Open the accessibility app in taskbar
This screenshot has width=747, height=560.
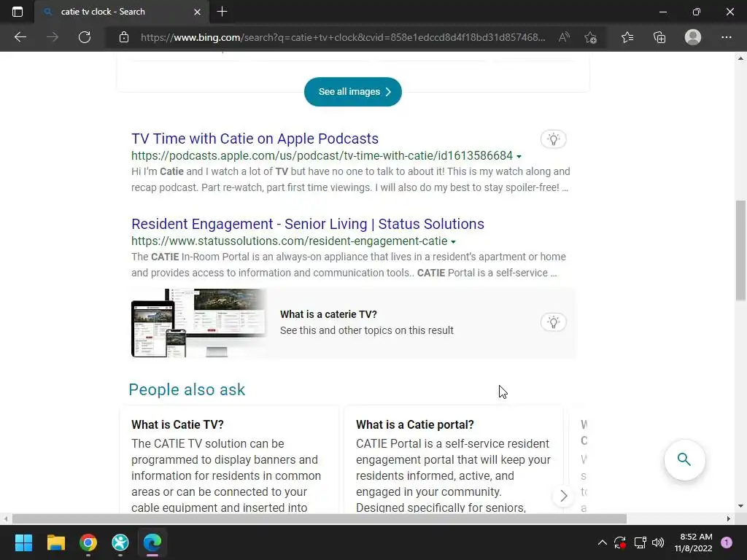pyautogui.click(x=120, y=542)
